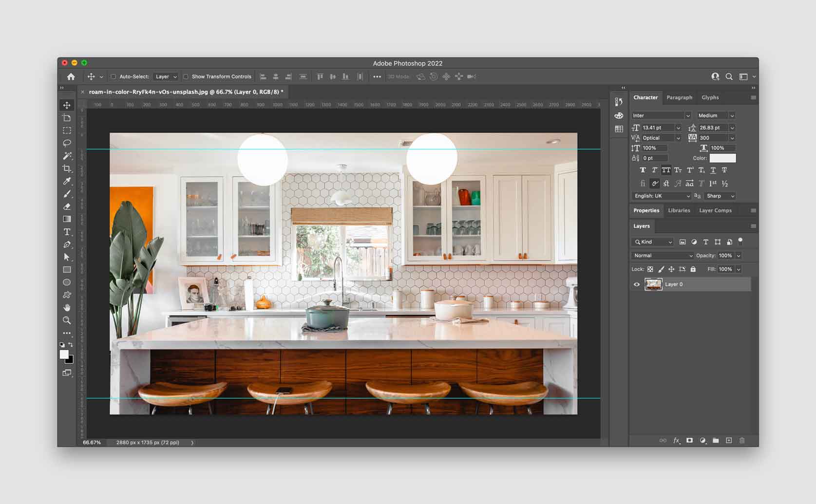Click the add layer style fx icon
This screenshot has height=504, width=816.
[676, 440]
